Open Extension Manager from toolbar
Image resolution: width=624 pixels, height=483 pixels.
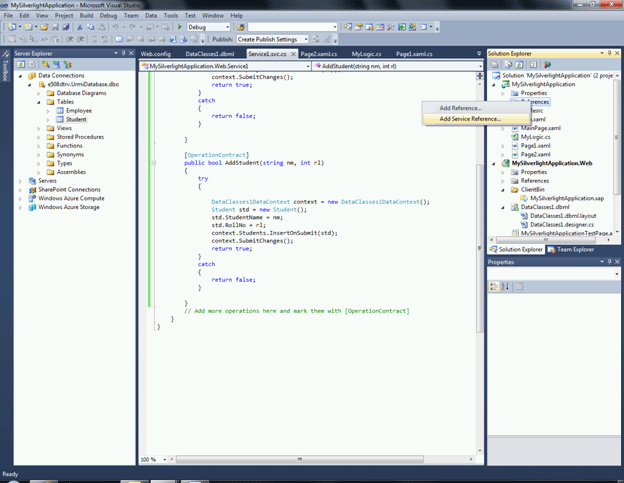click(413, 27)
